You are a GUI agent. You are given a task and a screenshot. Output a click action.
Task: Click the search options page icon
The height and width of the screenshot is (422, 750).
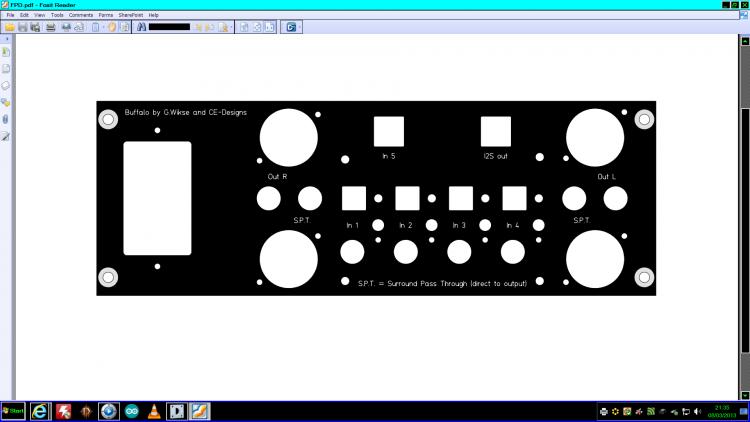(223, 27)
